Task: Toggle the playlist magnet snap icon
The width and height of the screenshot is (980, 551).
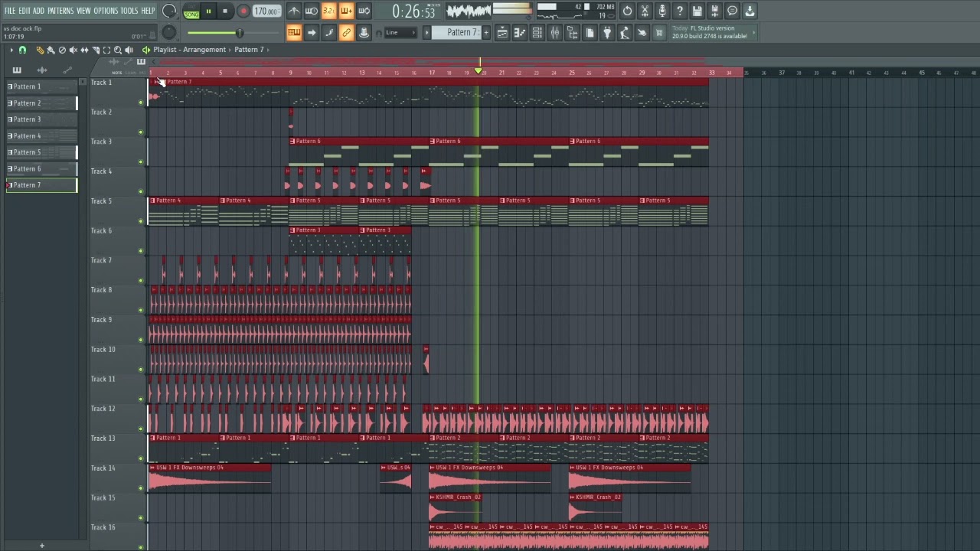Action: coord(22,50)
